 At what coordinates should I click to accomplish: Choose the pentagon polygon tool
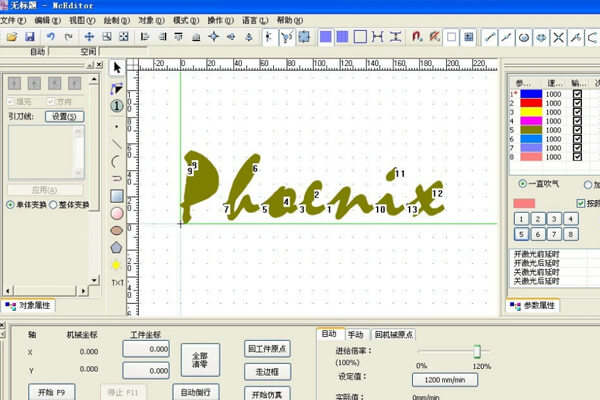coord(116,247)
